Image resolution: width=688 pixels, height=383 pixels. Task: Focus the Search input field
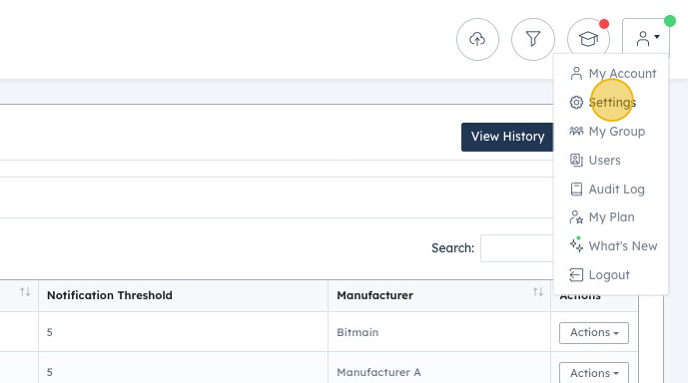pyautogui.click(x=517, y=248)
